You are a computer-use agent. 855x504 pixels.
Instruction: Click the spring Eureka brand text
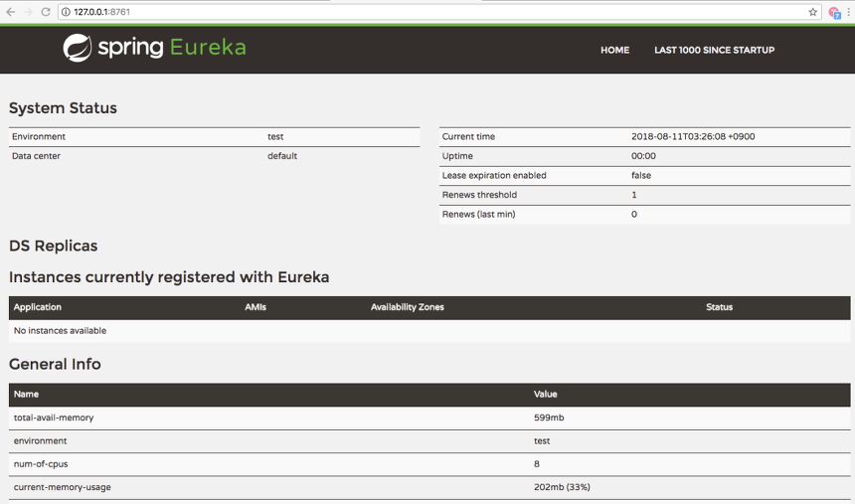click(172, 48)
